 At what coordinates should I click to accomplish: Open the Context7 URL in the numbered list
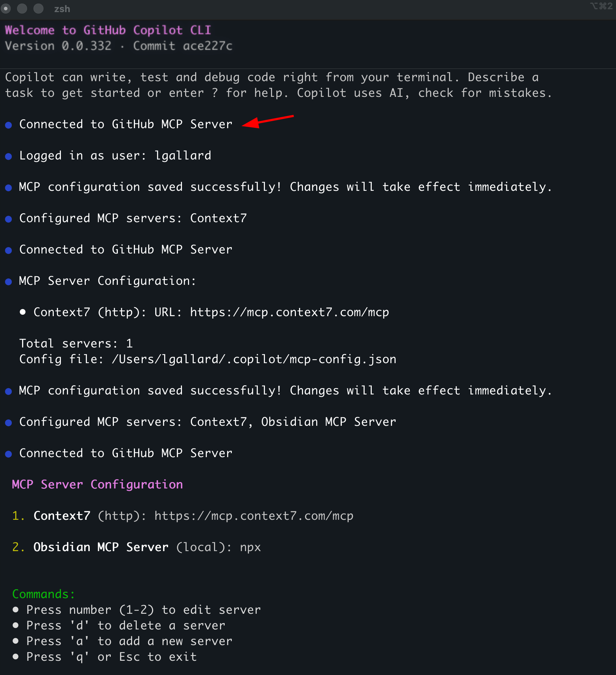coord(254,516)
